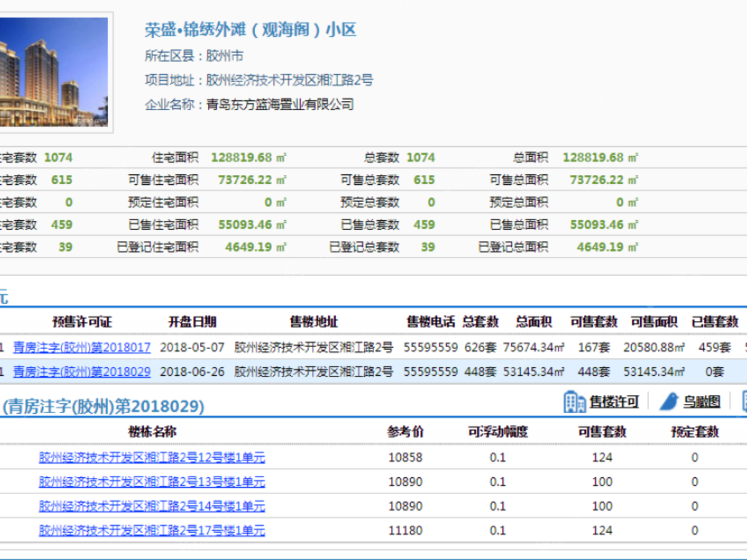Click the title 荣盛•锦绣外滩（观海阁）小区

[x=250, y=30]
